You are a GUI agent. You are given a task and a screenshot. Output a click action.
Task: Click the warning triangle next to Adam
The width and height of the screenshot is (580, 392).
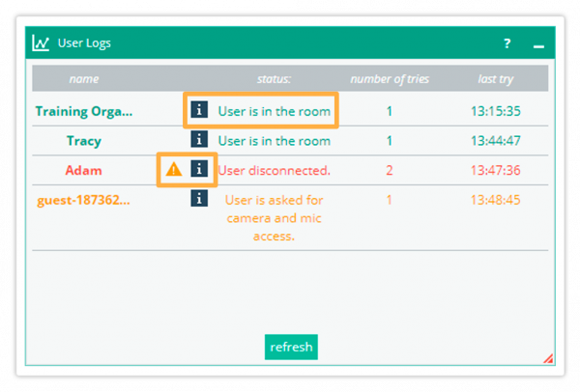coord(173,170)
